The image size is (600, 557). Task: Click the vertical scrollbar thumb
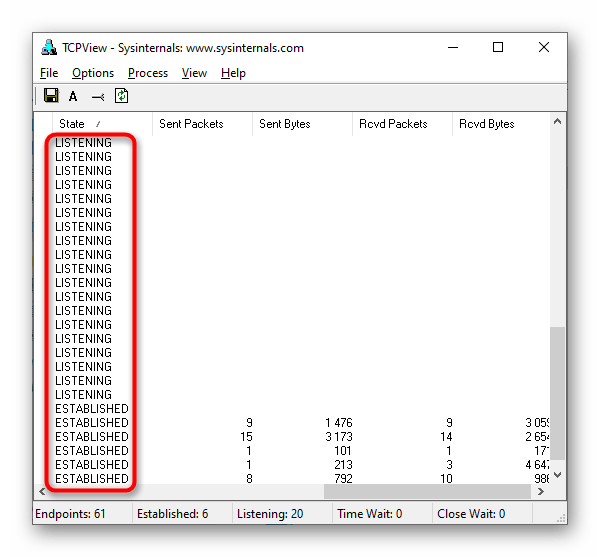[558, 393]
